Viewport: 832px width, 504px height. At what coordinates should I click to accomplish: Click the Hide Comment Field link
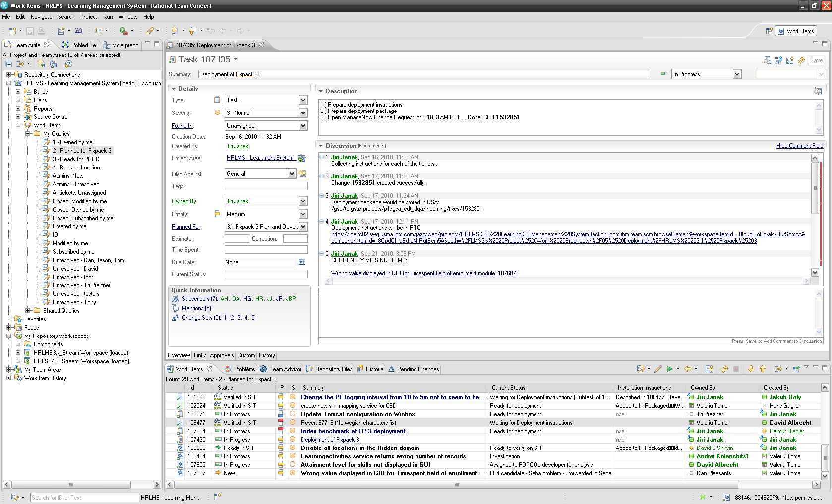click(800, 146)
